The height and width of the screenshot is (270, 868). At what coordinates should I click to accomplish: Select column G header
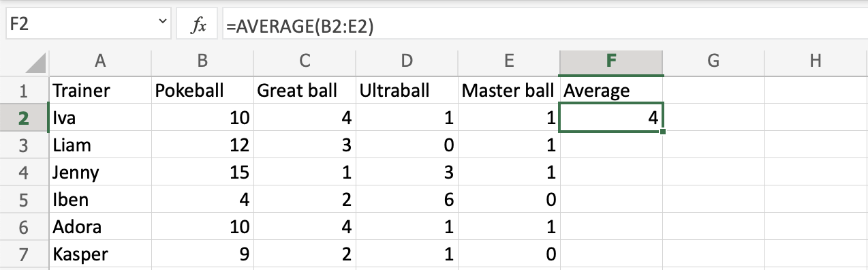713,61
